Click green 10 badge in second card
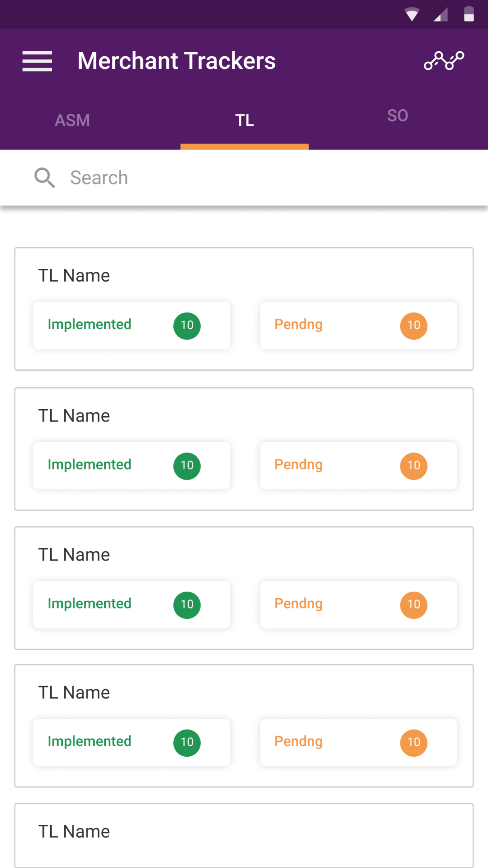The height and width of the screenshot is (868, 488). (187, 466)
